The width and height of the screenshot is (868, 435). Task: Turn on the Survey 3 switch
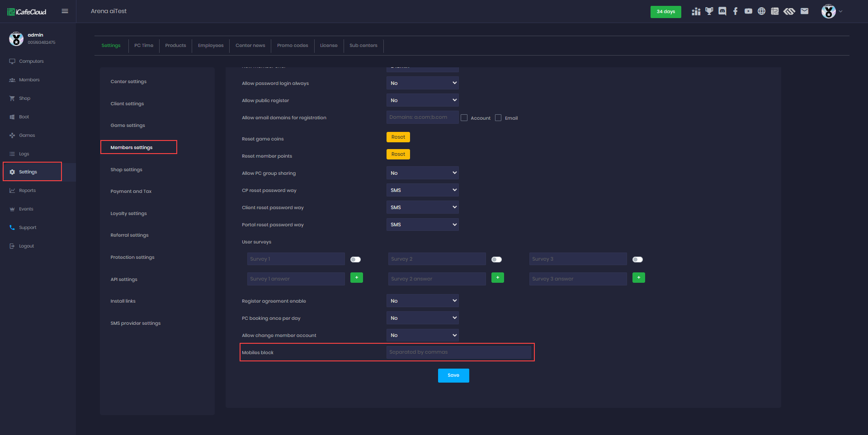click(637, 259)
